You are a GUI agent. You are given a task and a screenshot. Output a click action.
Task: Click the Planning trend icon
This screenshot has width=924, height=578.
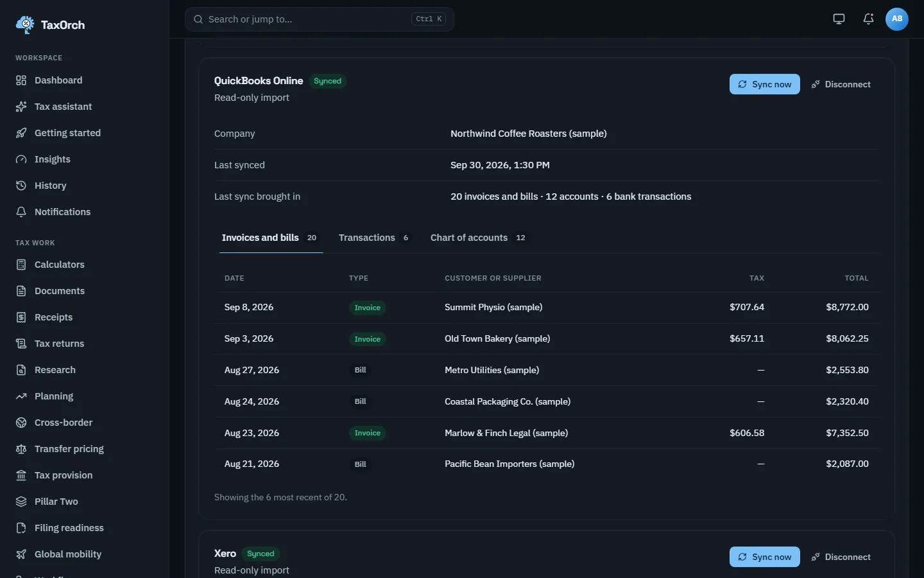pyautogui.click(x=21, y=396)
